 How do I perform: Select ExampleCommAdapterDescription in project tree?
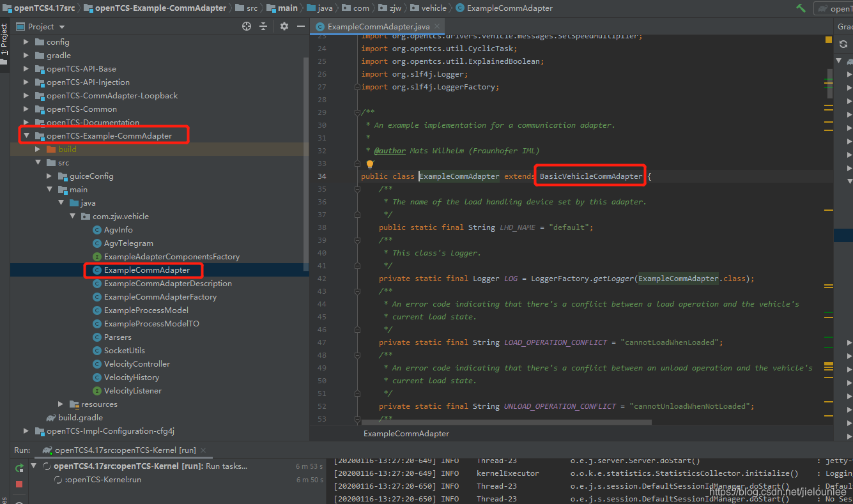(168, 284)
